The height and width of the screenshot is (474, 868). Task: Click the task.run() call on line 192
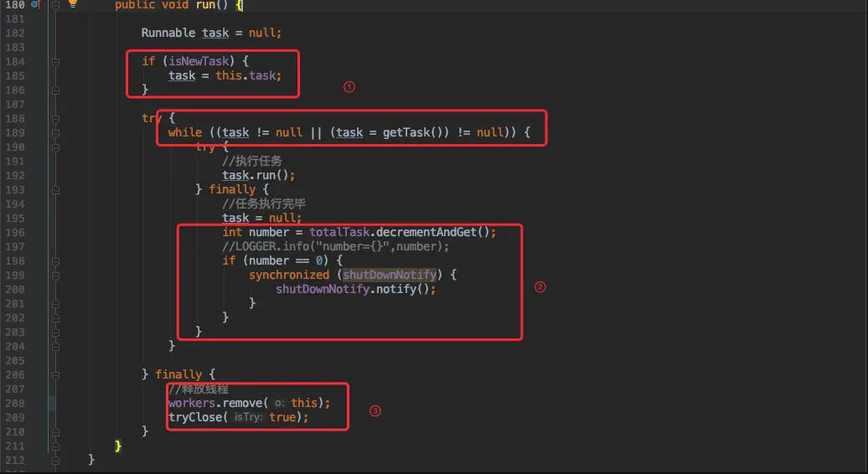[259, 175]
